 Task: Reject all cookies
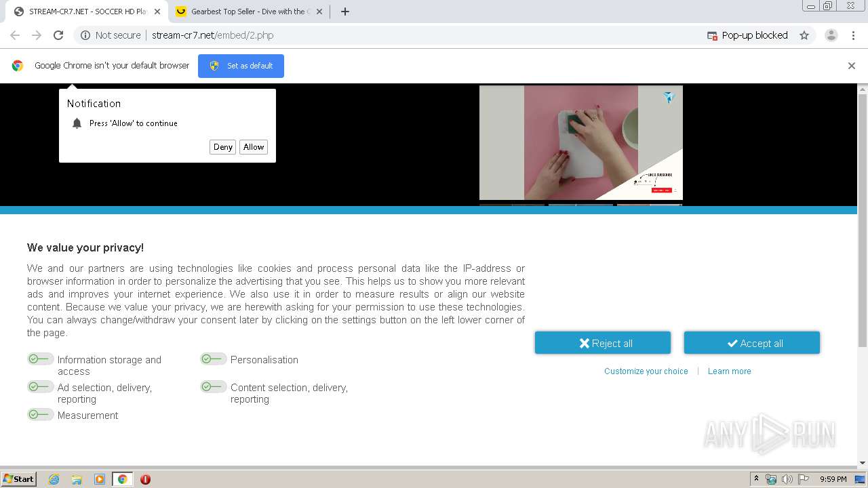(x=603, y=343)
